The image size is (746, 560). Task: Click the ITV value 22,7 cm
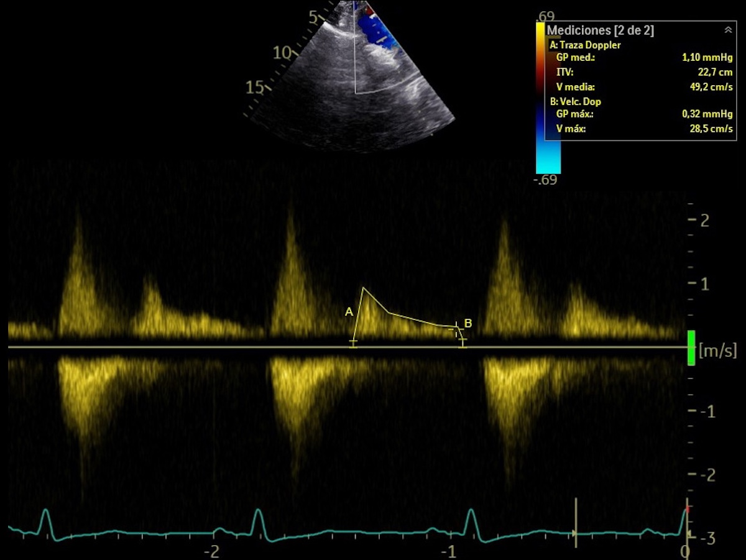715,72
